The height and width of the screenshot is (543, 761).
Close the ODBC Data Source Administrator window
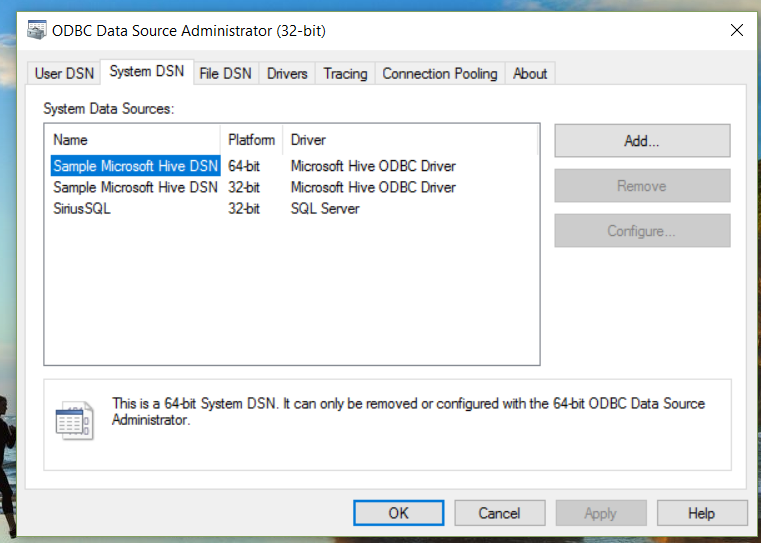pos(737,30)
